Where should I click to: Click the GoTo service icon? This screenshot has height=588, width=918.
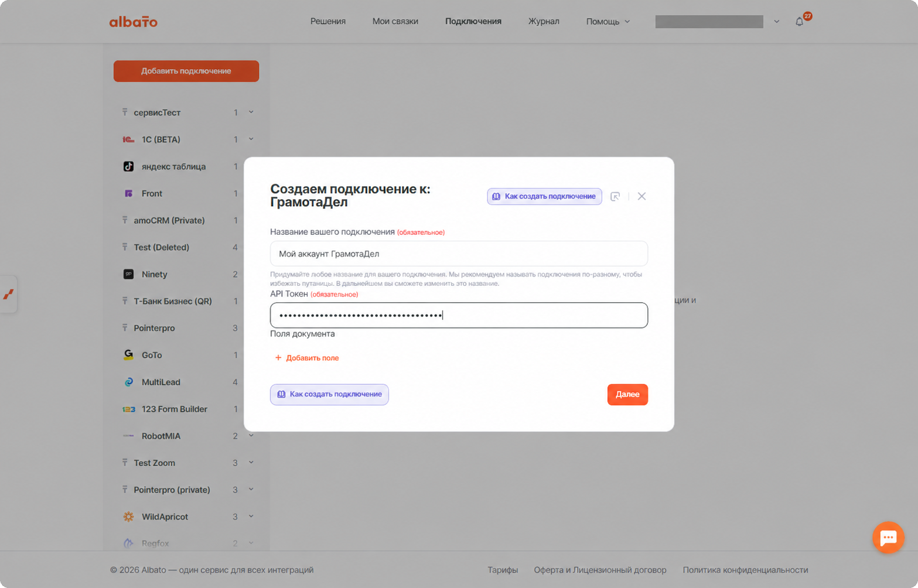128,355
